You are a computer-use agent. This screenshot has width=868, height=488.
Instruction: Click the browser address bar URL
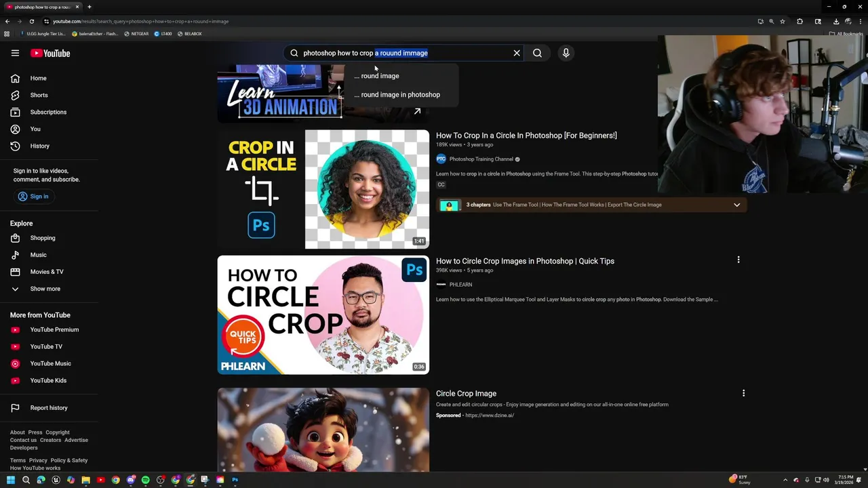click(141, 21)
